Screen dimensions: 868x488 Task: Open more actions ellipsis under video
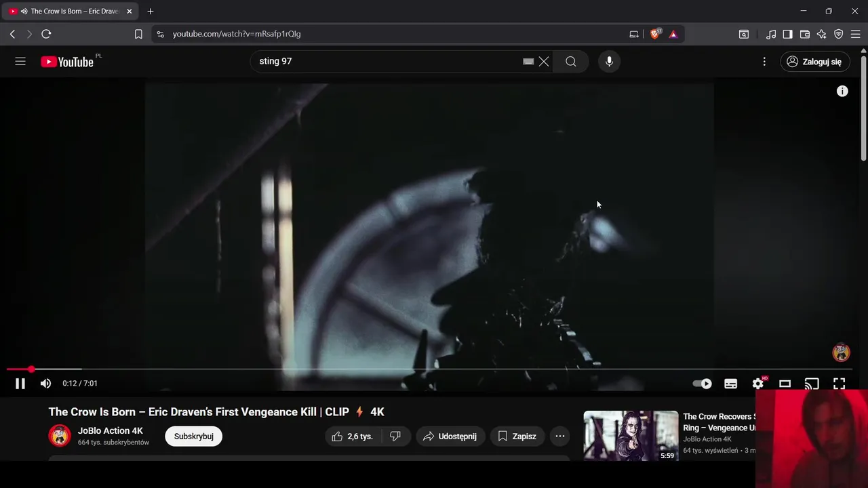[x=560, y=436]
